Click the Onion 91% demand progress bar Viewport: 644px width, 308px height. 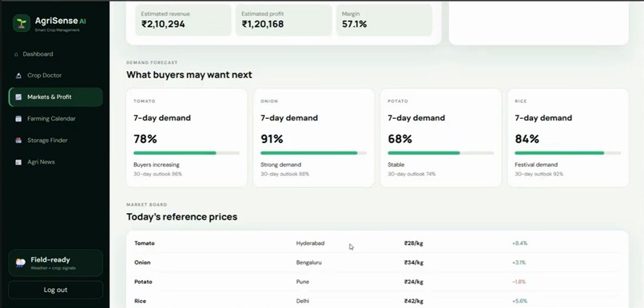pos(314,153)
